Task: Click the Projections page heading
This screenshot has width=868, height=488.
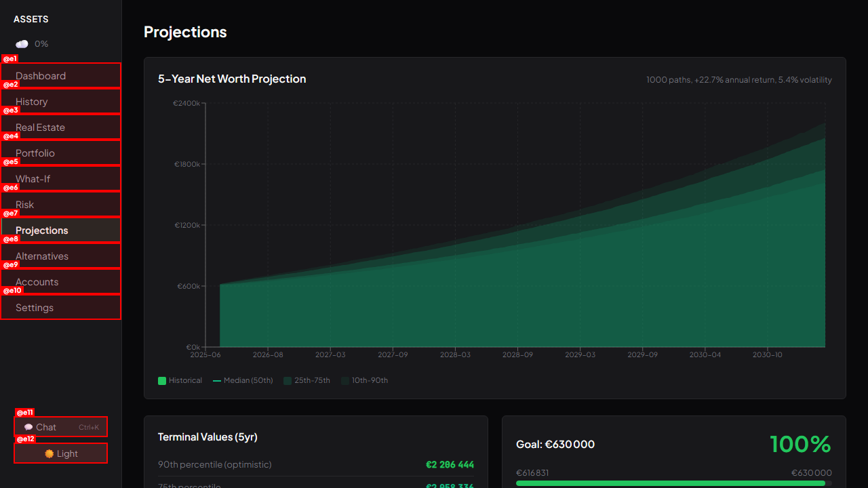Action: pos(185,32)
